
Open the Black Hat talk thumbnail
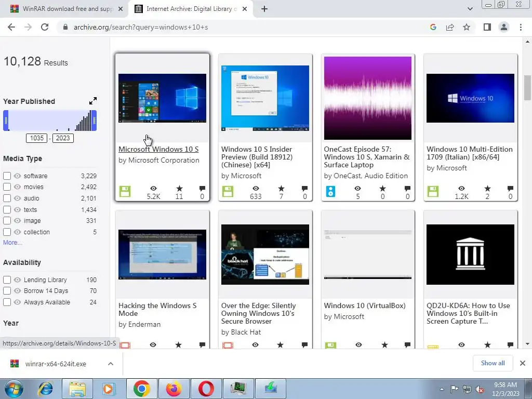pyautogui.click(x=265, y=255)
